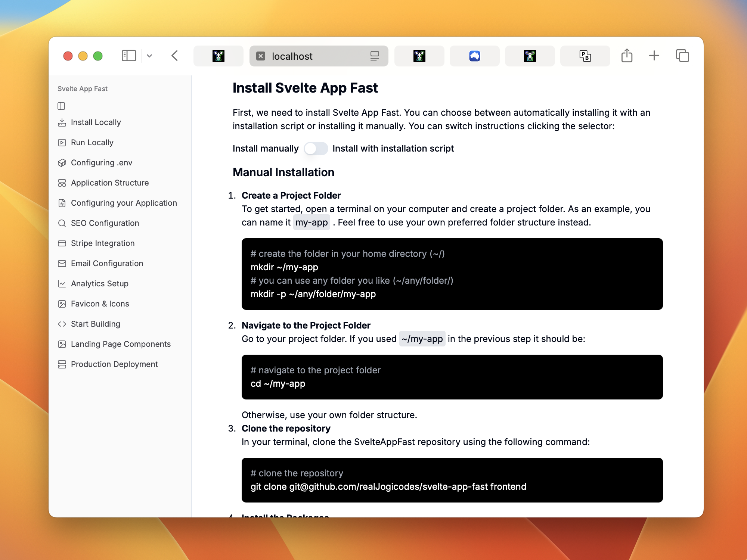Click the 'mkdir -p ~/any/folder/my-app' command
This screenshot has width=747, height=560.
click(x=313, y=294)
